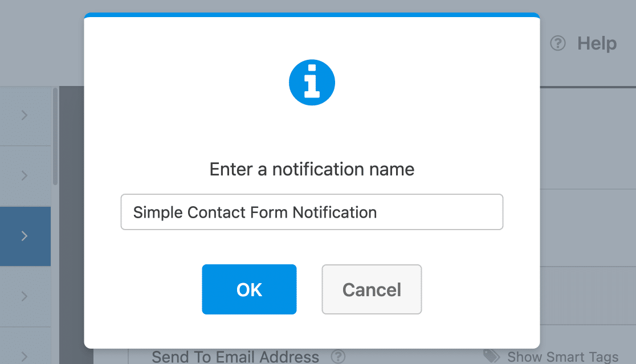636x364 pixels.
Task: Open the Help link text
Action: coord(597,43)
